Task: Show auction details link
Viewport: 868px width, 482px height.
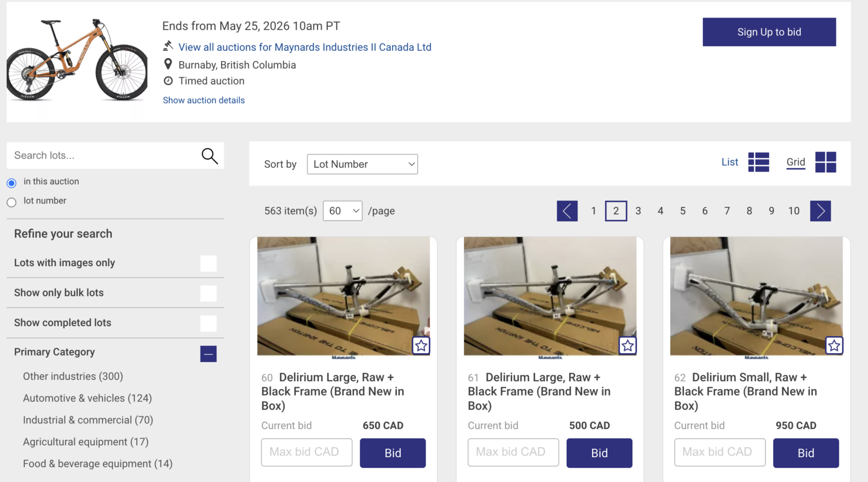Action: (x=203, y=100)
